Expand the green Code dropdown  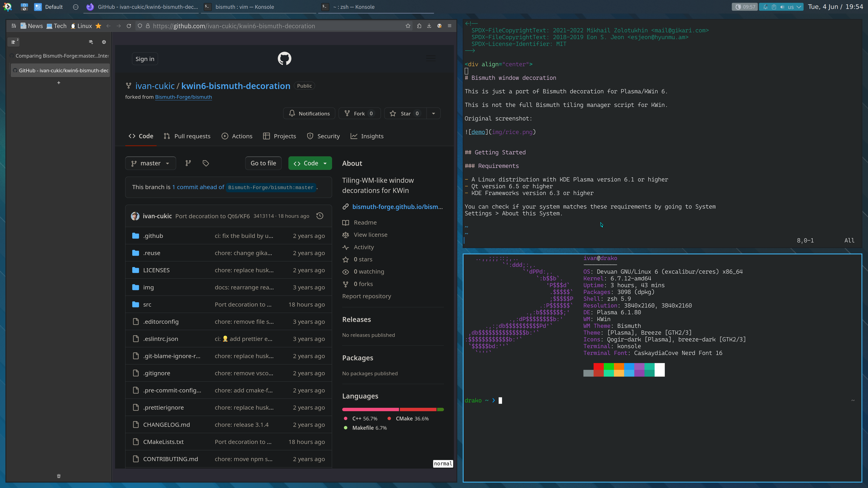click(310, 163)
